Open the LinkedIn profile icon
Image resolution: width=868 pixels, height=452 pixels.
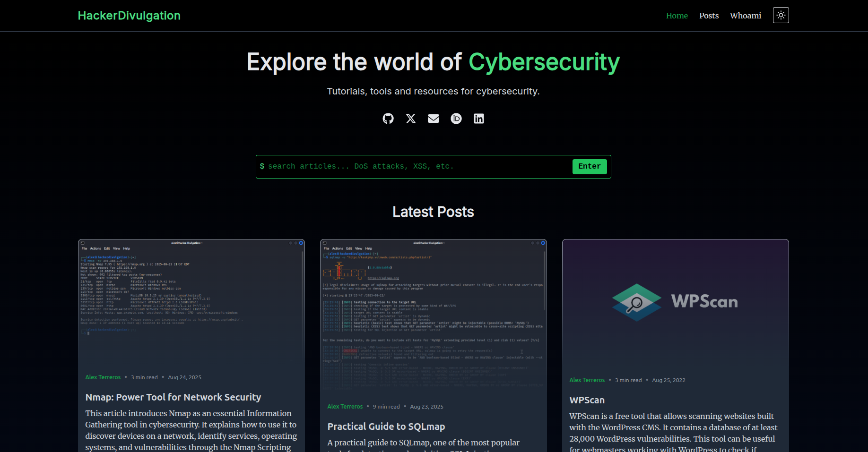coord(479,119)
